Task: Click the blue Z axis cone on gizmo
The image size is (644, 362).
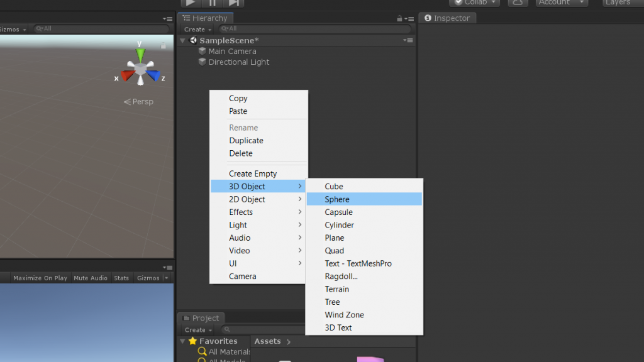Action: pos(153,76)
